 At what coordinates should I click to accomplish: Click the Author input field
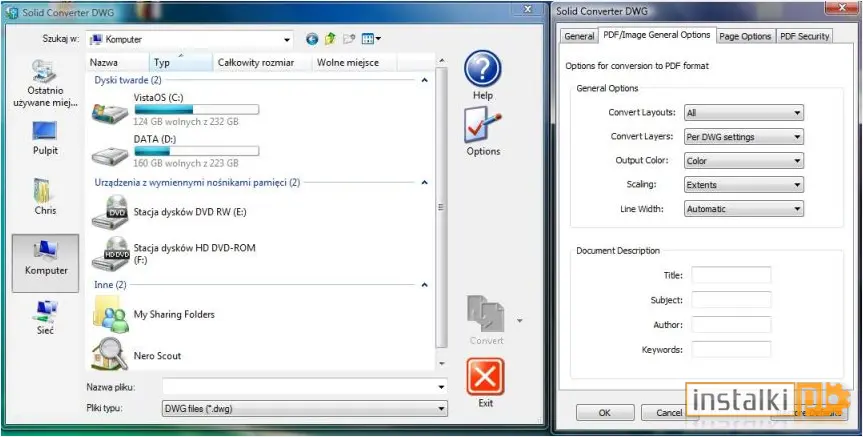pyautogui.click(x=731, y=325)
